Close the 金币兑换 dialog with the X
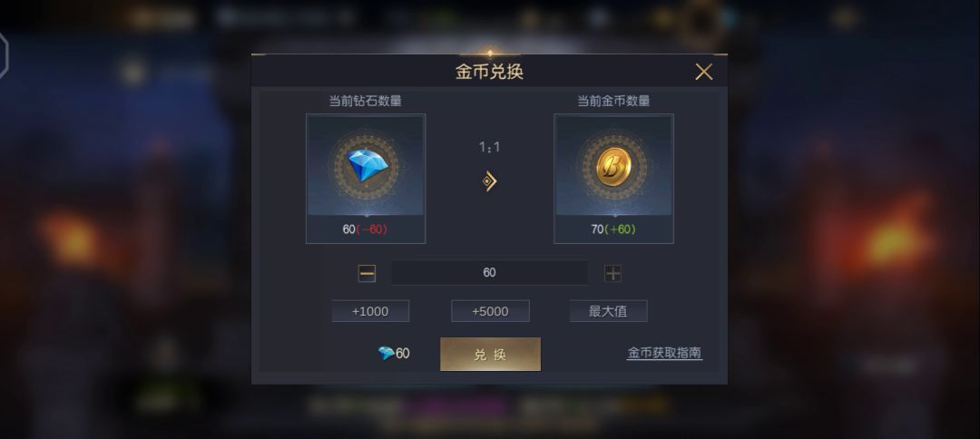Viewport: 980px width, 439px height. coord(704,72)
